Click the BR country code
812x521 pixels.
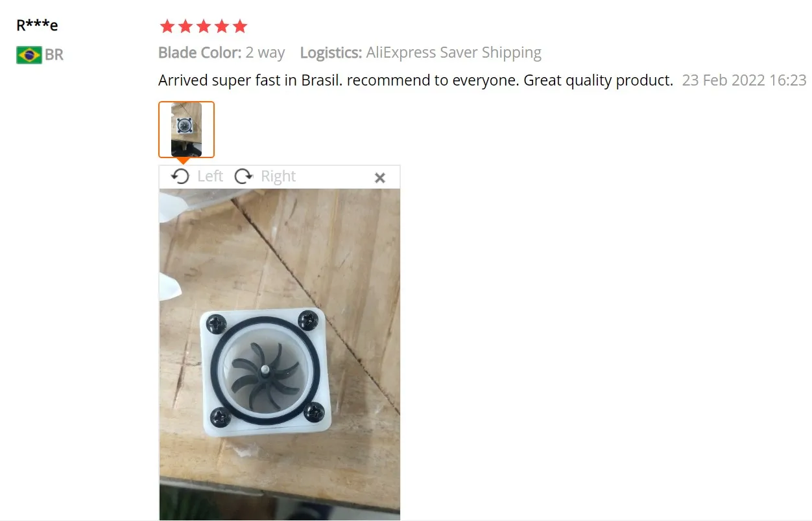tap(54, 55)
